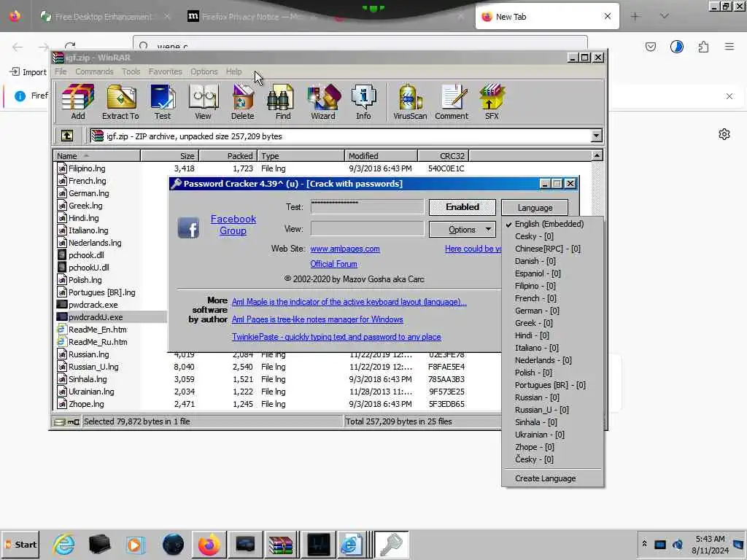
Task: Open Firefox extensions puzzle icon
Action: 703,47
